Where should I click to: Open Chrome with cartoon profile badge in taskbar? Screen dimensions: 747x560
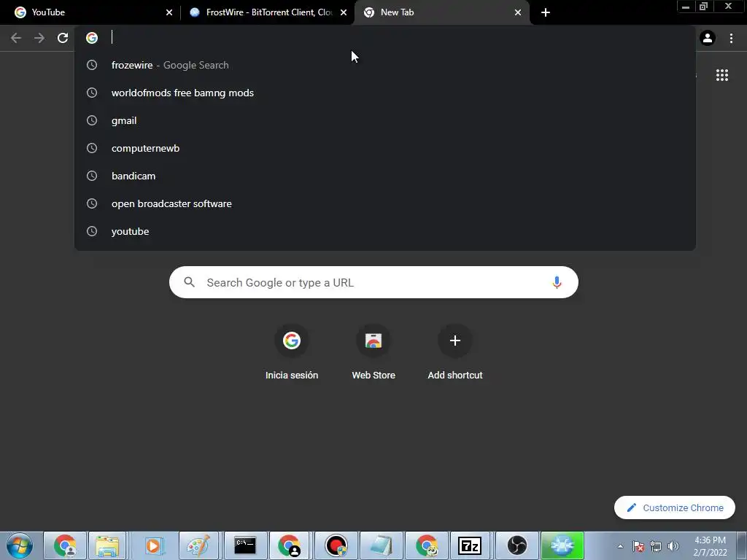coord(426,545)
